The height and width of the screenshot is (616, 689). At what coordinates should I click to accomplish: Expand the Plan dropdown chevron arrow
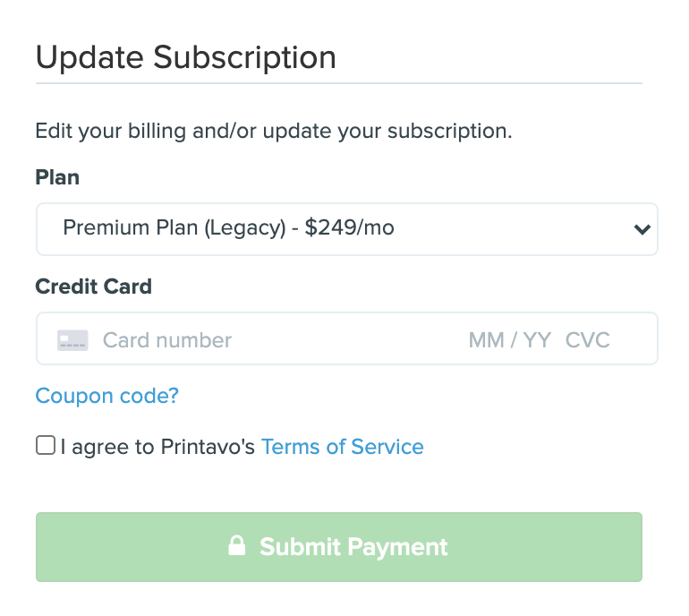[642, 229]
